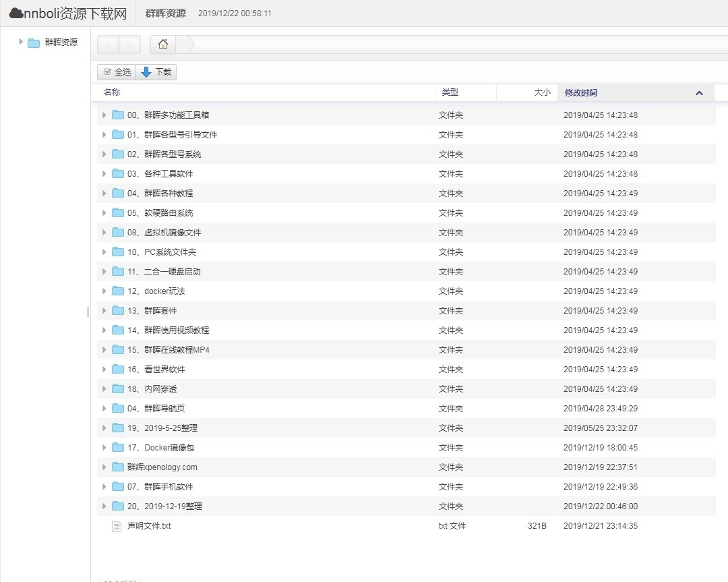Click the 群晖资源 folder icon in the sidebar
The height and width of the screenshot is (582, 728).
pos(34,42)
